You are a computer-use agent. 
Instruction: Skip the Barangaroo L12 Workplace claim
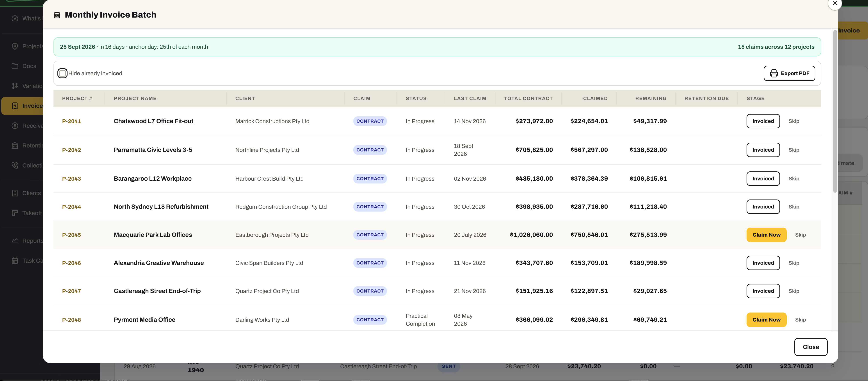tap(793, 178)
